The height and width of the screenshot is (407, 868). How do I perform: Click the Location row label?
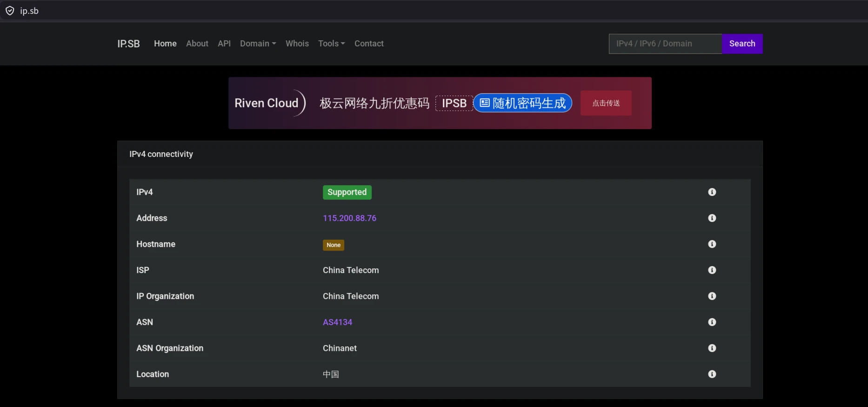pos(153,374)
